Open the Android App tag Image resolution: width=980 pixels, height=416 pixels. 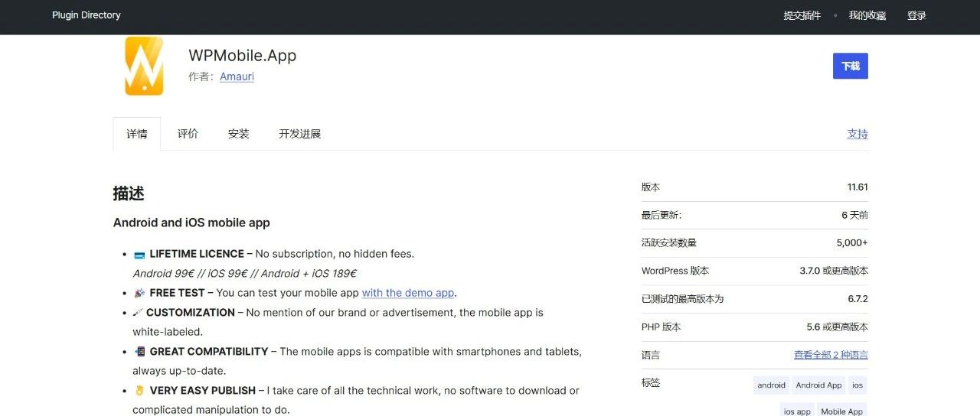pyautogui.click(x=818, y=385)
